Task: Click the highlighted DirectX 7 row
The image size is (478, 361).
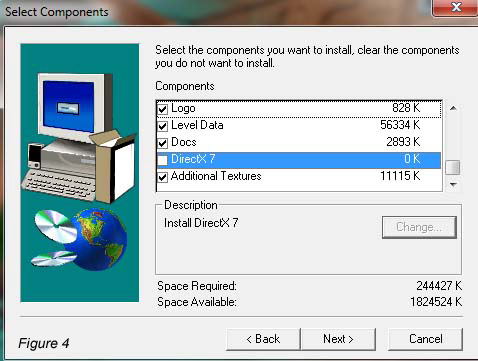Action: click(x=299, y=160)
